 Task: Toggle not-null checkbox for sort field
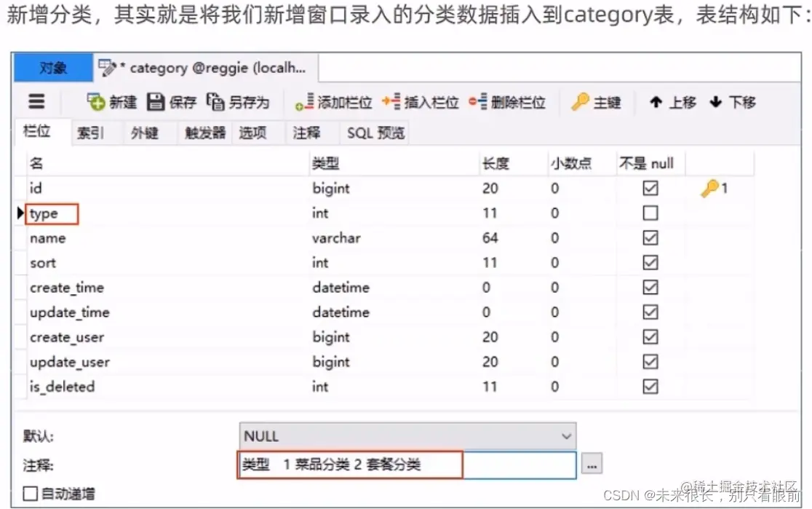point(650,263)
